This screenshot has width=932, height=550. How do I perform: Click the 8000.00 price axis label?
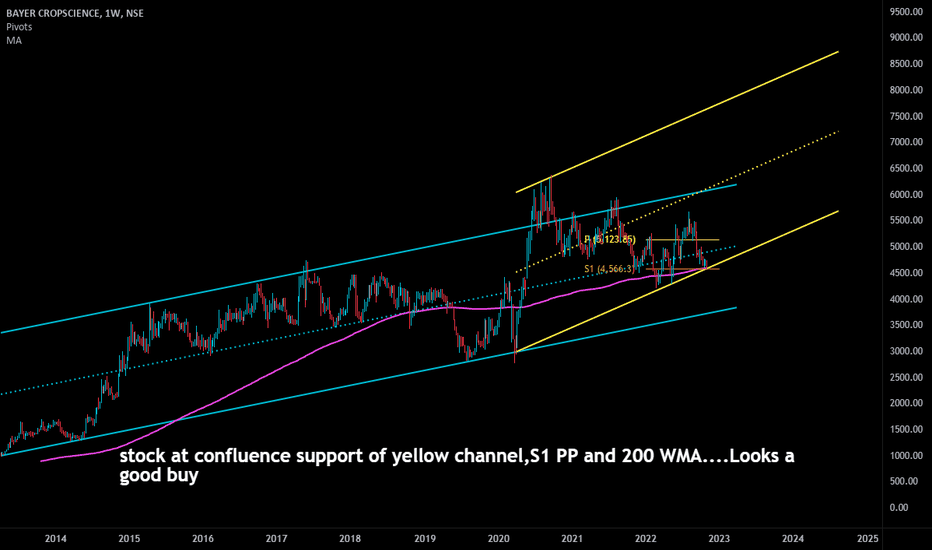coord(906,90)
